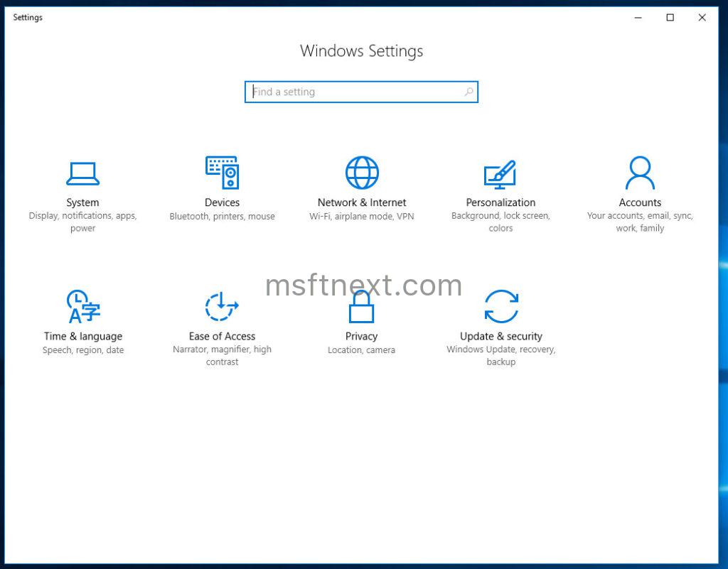
Task: Click the Update & security label
Action: coord(501,336)
